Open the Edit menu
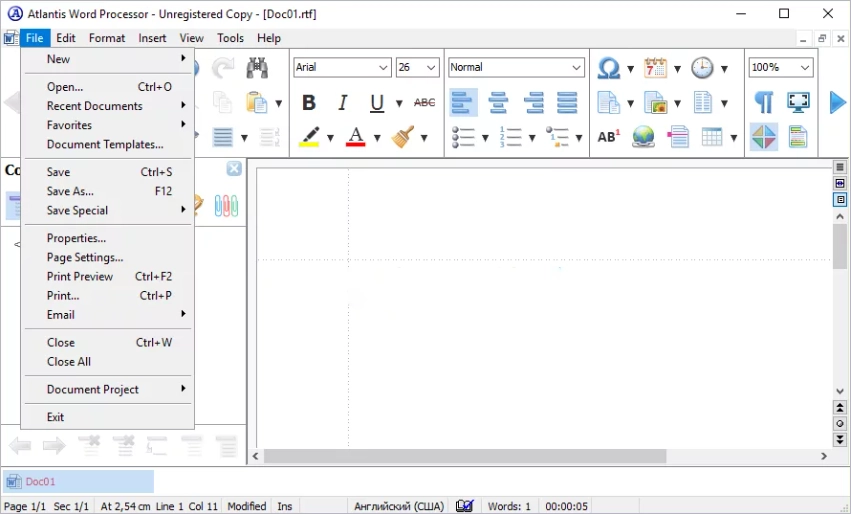The height and width of the screenshot is (514, 851). pyautogui.click(x=66, y=38)
